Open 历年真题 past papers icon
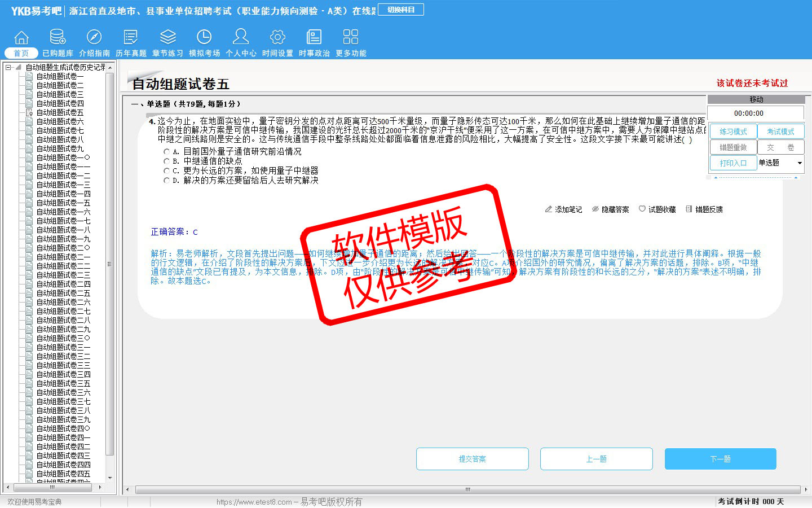This screenshot has width=812, height=508. 131,38
